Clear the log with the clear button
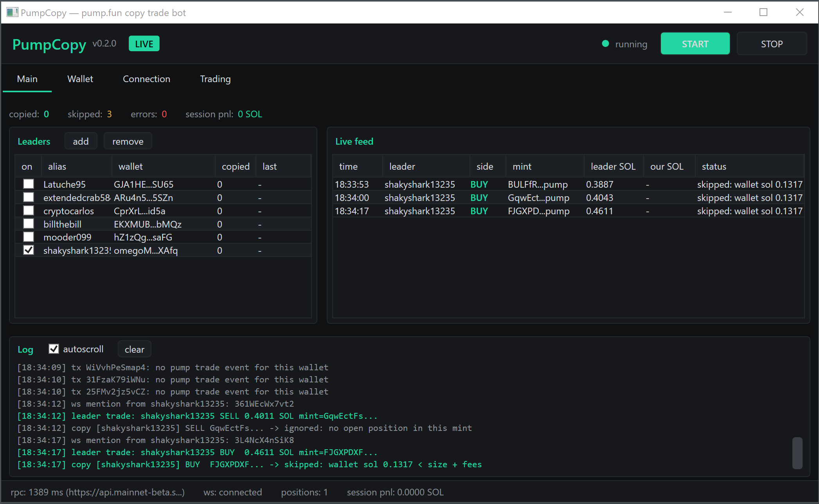The height and width of the screenshot is (504, 819). coord(134,349)
